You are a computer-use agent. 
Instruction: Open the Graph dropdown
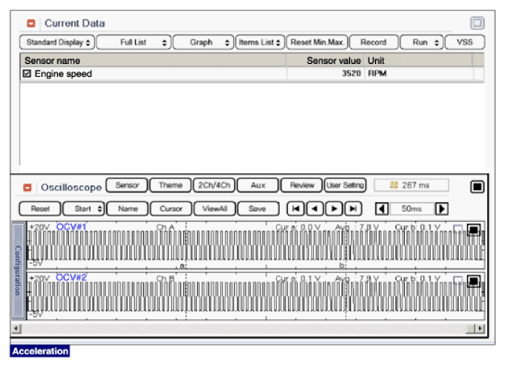click(x=203, y=42)
